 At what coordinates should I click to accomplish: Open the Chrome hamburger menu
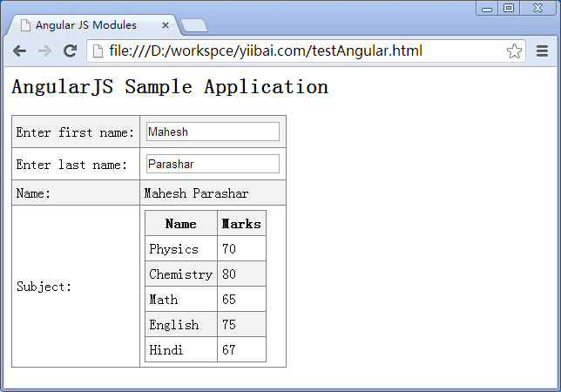coord(542,51)
